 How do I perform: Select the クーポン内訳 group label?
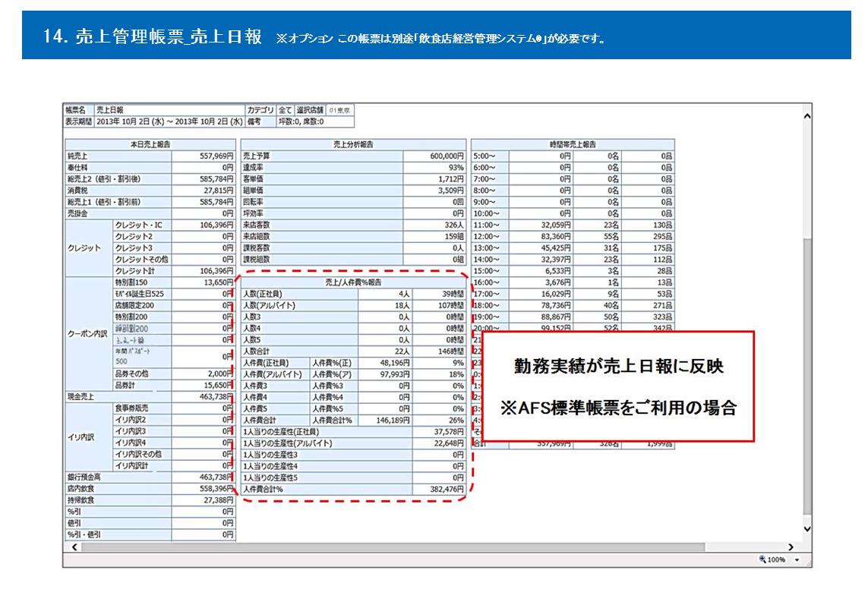coord(89,334)
